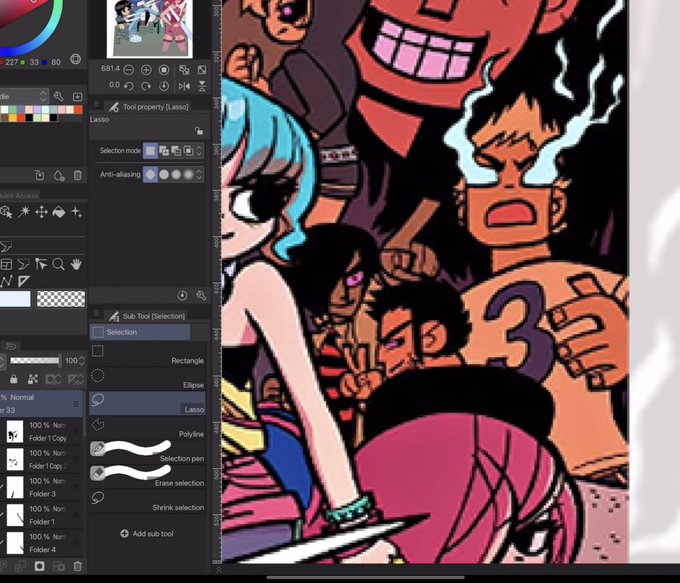Choose Rectangle selection sub tool
The width and height of the screenshot is (680, 583).
(147, 355)
